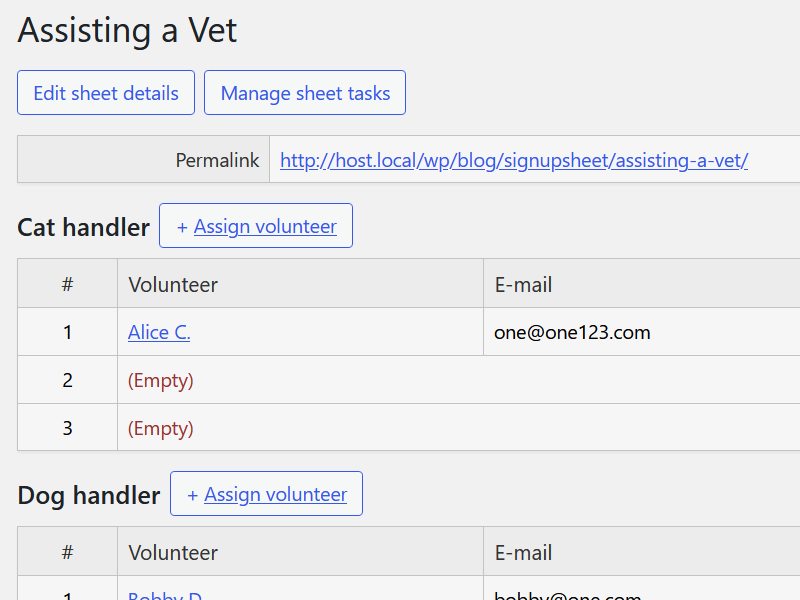Open volunteer Alice C.'s profile link
This screenshot has width=800, height=600.
coord(159,332)
